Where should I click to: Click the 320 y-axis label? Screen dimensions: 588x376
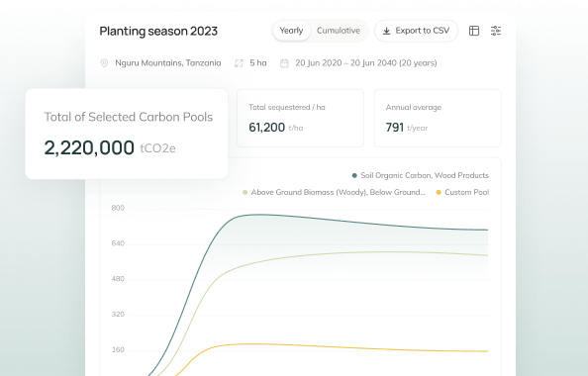click(x=118, y=314)
